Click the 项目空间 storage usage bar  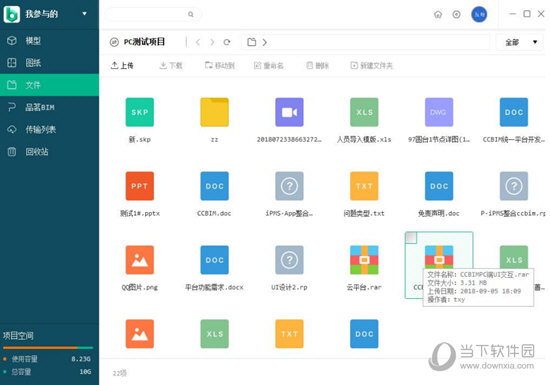pos(48,348)
